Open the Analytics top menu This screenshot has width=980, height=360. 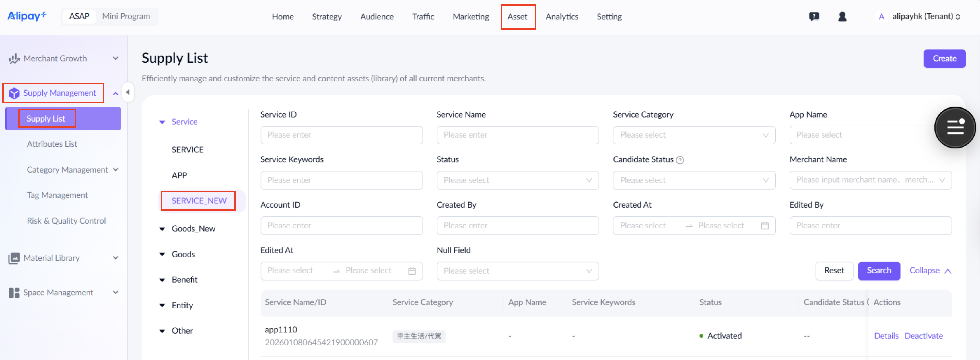click(561, 17)
